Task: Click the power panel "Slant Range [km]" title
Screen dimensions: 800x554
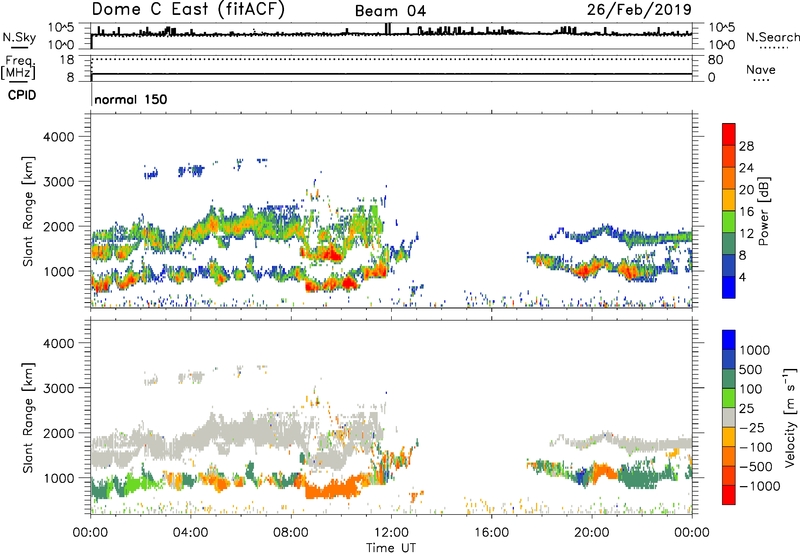Action: point(28,211)
